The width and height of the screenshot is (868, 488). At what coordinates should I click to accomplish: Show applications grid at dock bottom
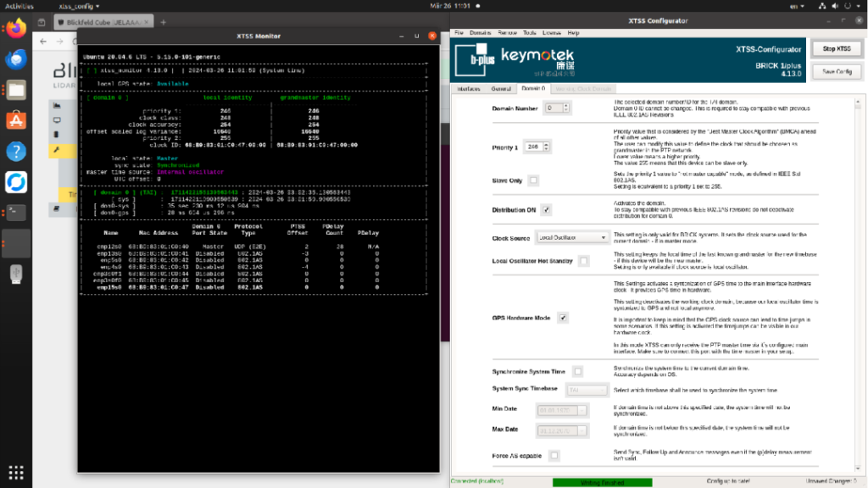click(16, 473)
